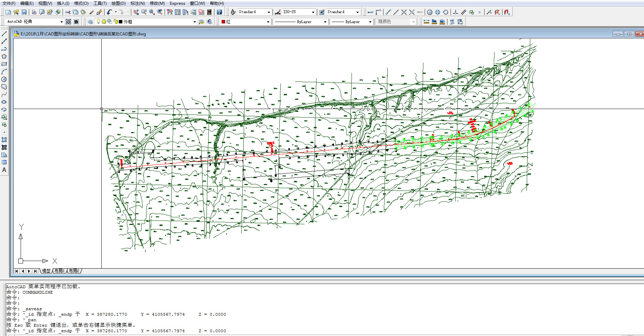
Task: Select the Circle draw tool
Action: pyautogui.click(x=4, y=79)
